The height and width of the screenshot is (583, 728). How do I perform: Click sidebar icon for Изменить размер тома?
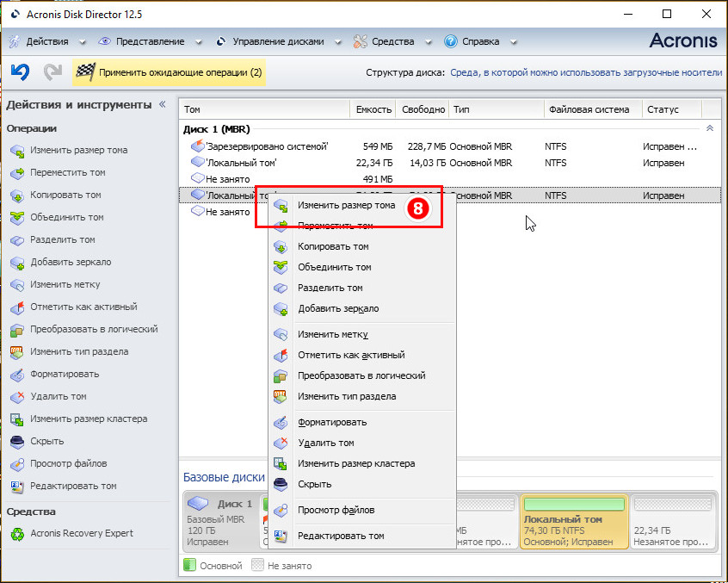pos(17,151)
